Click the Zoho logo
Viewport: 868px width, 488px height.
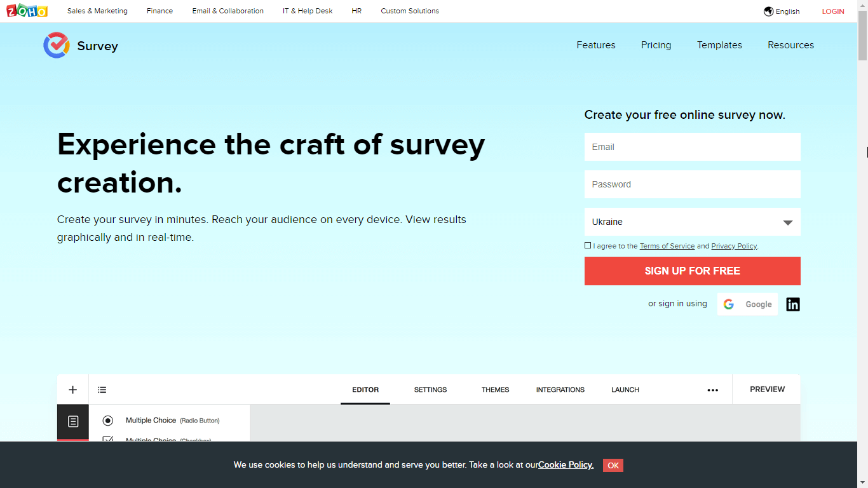point(27,11)
